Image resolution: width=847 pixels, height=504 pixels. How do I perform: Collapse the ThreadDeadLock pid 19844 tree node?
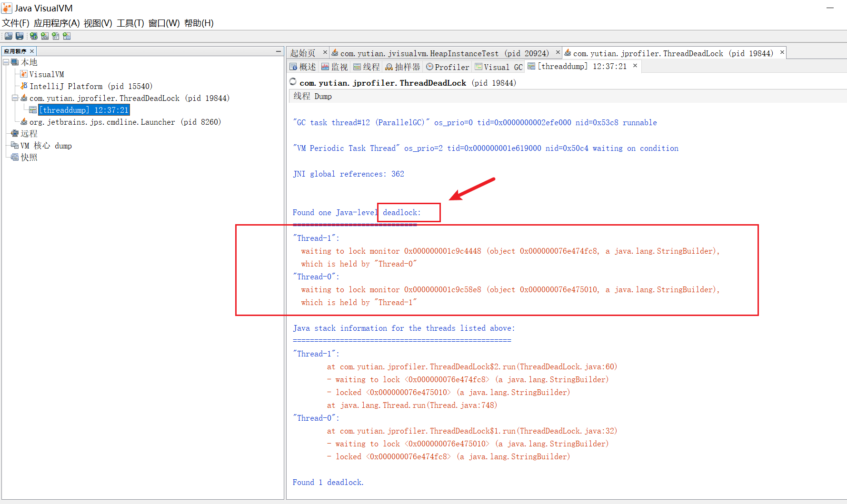15,98
